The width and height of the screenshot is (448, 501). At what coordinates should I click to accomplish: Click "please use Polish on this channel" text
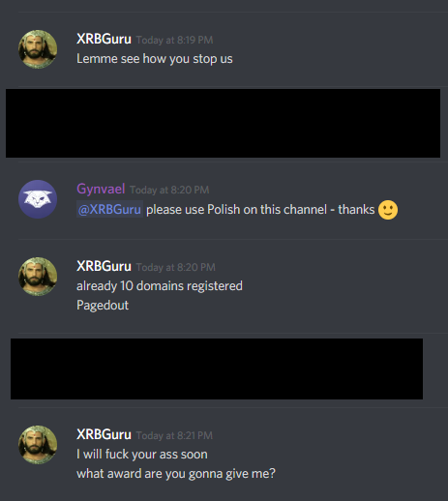(x=236, y=210)
